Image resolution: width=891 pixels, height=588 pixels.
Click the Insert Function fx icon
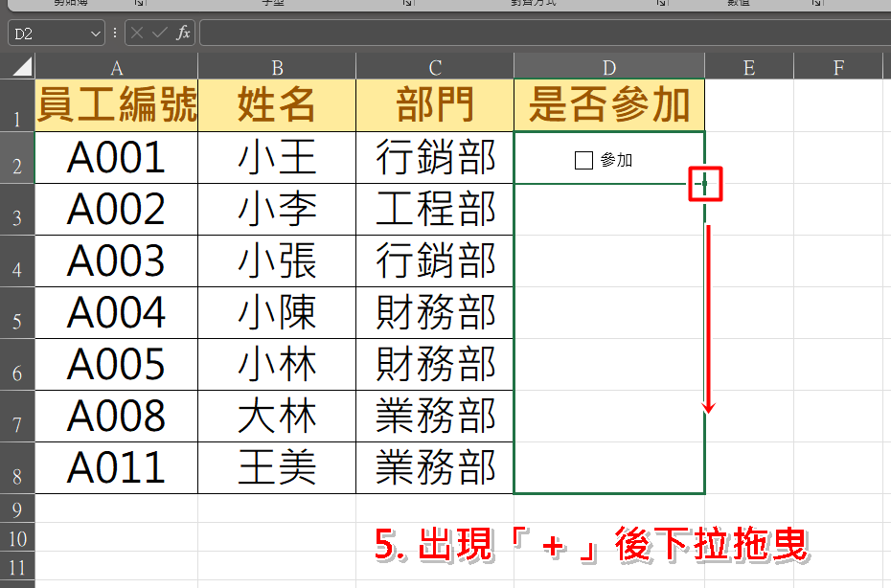[182, 32]
